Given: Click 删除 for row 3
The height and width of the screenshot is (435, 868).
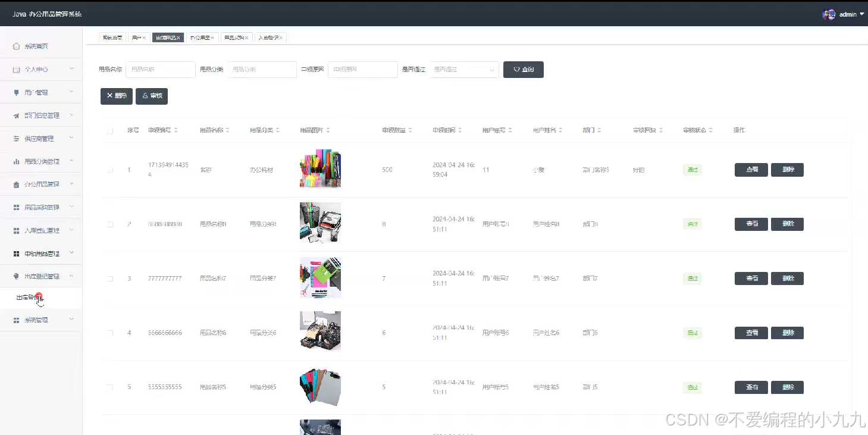Looking at the screenshot, I should (x=788, y=278).
